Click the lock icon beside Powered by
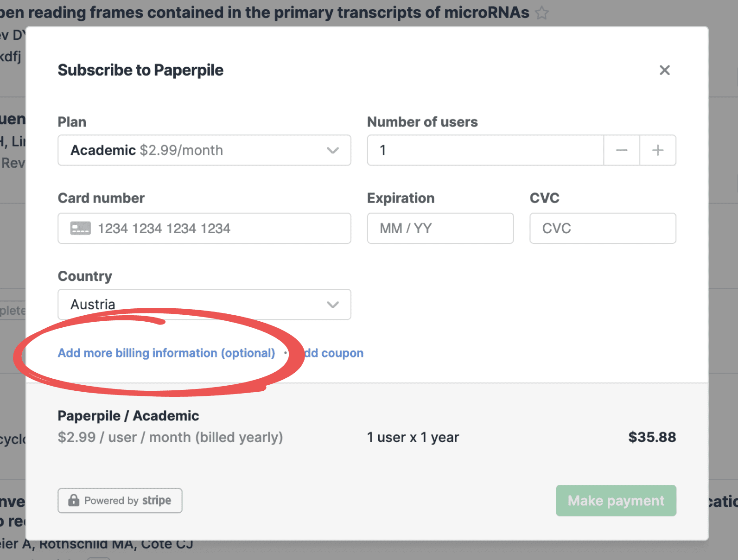738x560 pixels. (74, 500)
